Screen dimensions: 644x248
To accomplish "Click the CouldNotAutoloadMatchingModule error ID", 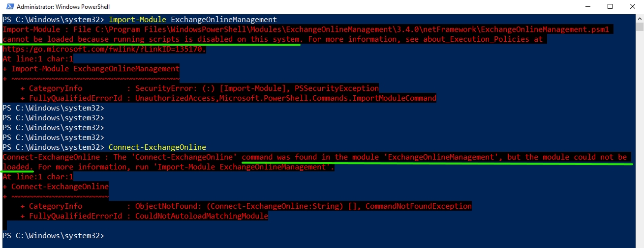I will click(x=201, y=216).
